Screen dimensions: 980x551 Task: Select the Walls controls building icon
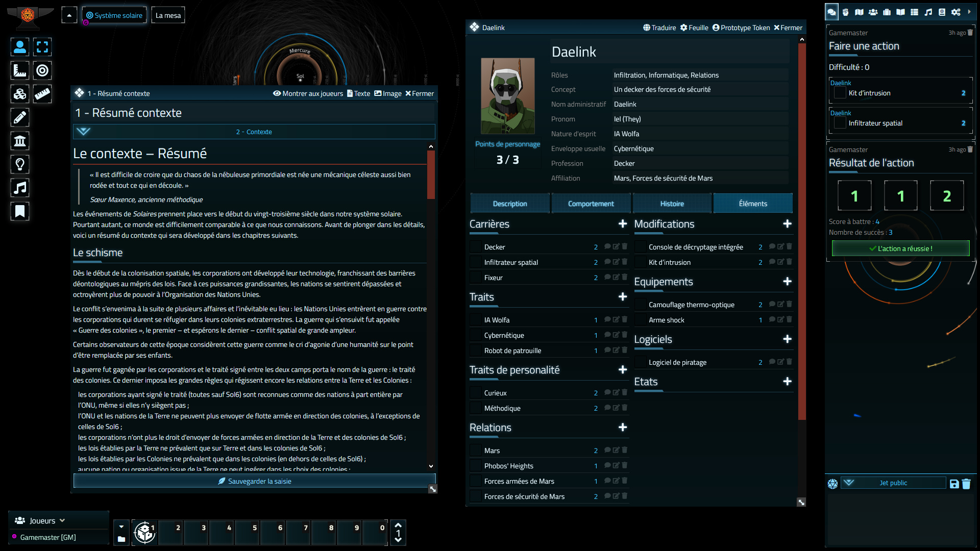(20, 141)
